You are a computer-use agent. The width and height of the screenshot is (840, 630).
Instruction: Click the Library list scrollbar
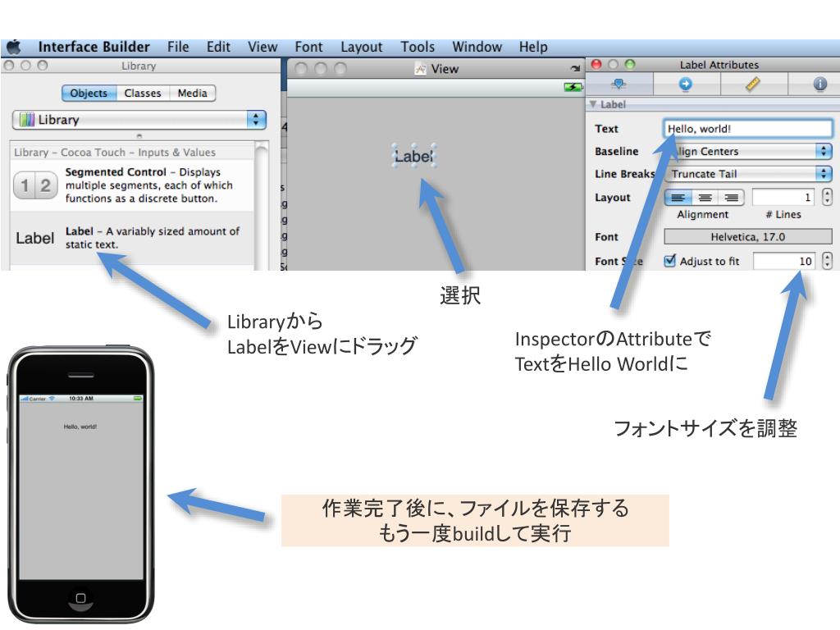click(262, 206)
